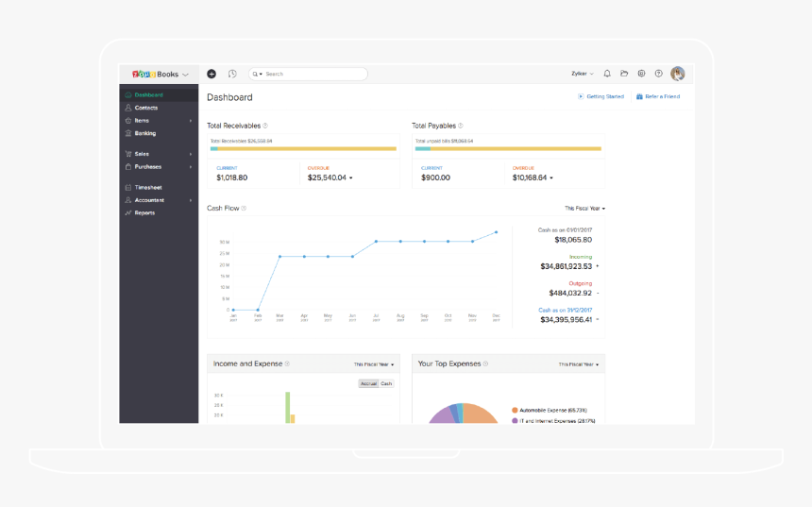Viewport: 812px width, 507px height.
Task: Click the Cash Flow info icon
Action: [244, 209]
